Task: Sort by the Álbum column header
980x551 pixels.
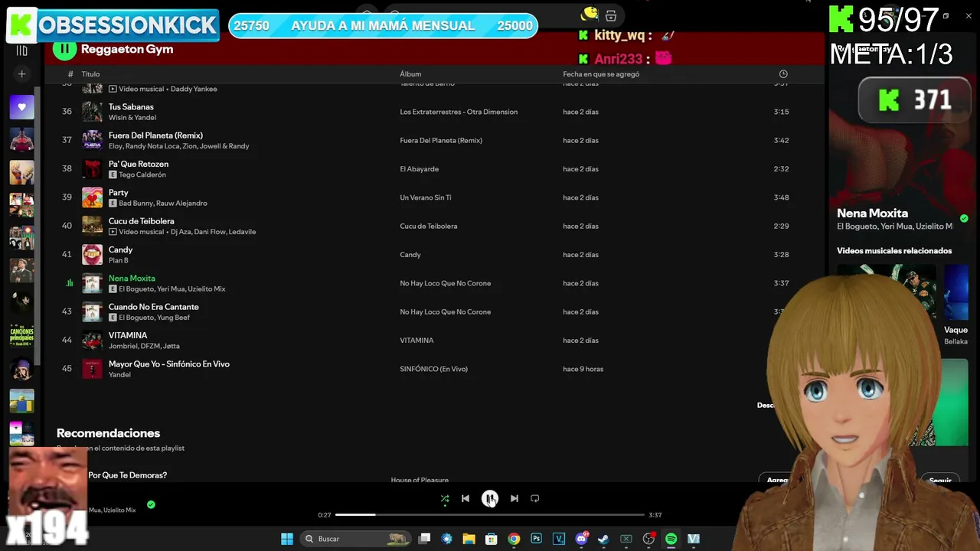Action: point(410,74)
